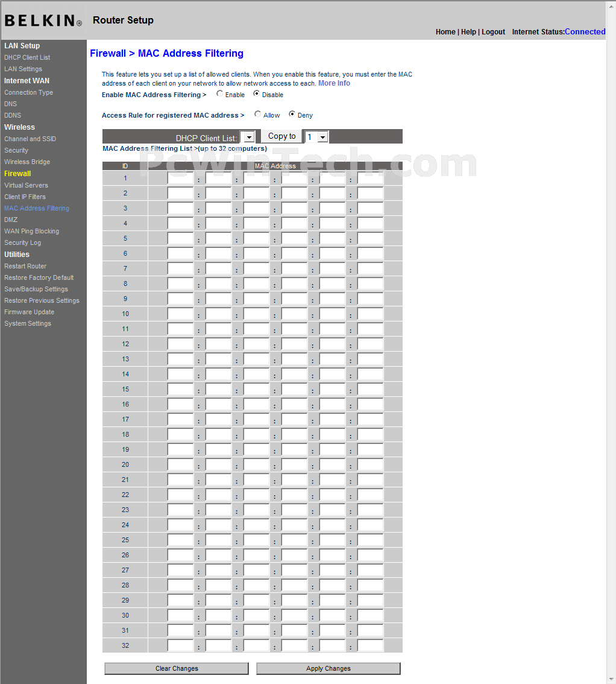Screen dimensions: 616x684
Task: Open WAN Ping Blocking page
Action: click(31, 231)
